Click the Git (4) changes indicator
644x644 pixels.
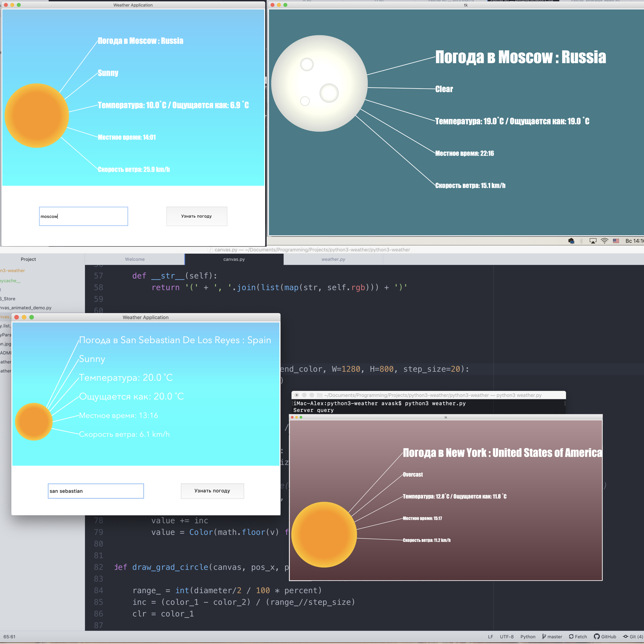633,636
